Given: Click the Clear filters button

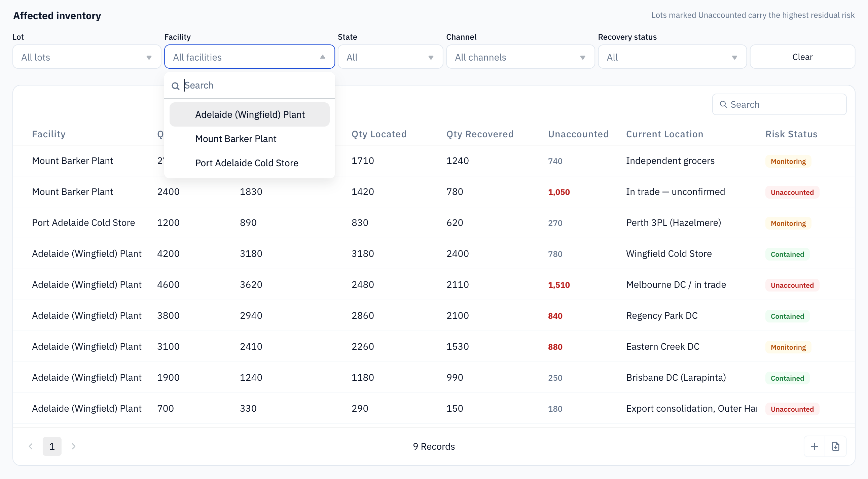Looking at the screenshot, I should 802,57.
